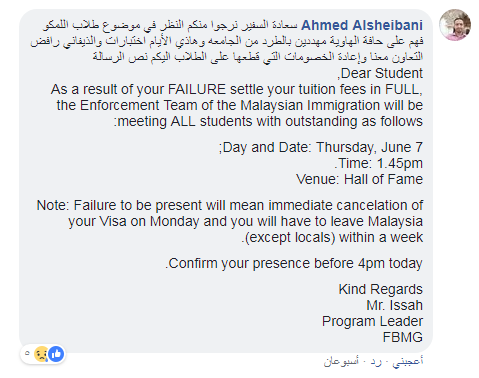This screenshot has height=378, width=479.
Task: Click the "Dear Student" greeting line
Action: click(380, 73)
